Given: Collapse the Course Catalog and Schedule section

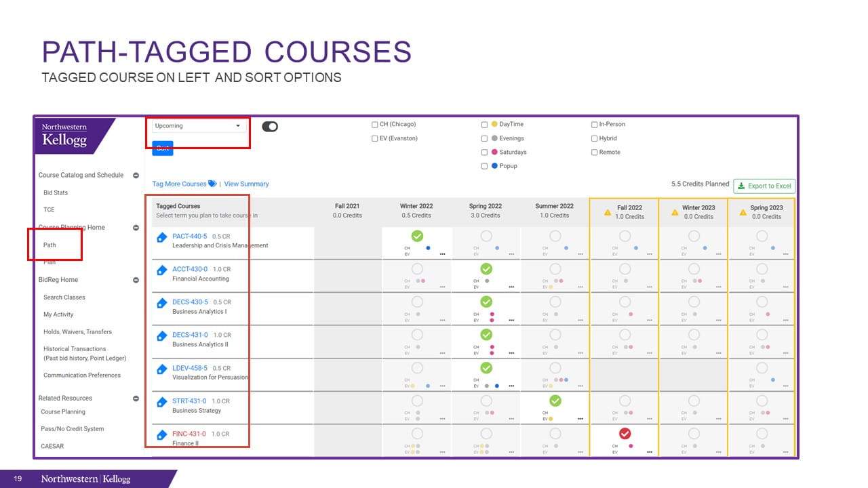Looking at the screenshot, I should click(x=136, y=175).
